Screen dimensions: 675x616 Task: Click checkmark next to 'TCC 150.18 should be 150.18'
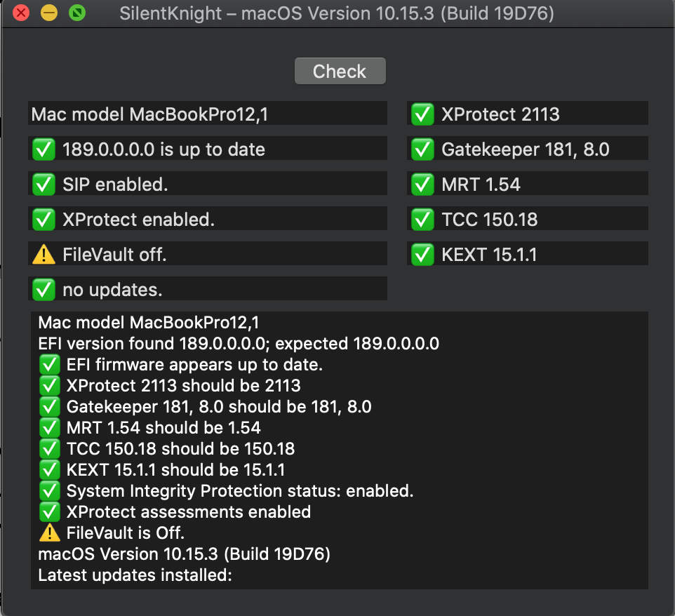[x=50, y=449]
